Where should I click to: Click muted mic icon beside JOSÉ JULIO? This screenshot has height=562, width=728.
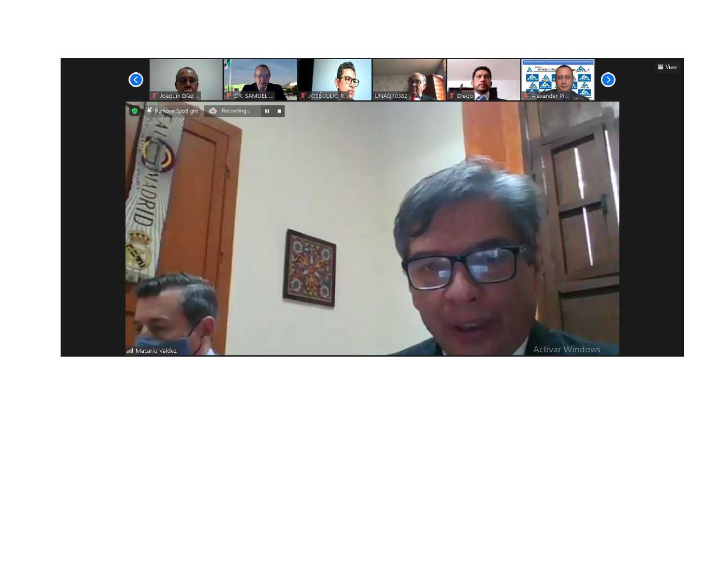tap(303, 96)
